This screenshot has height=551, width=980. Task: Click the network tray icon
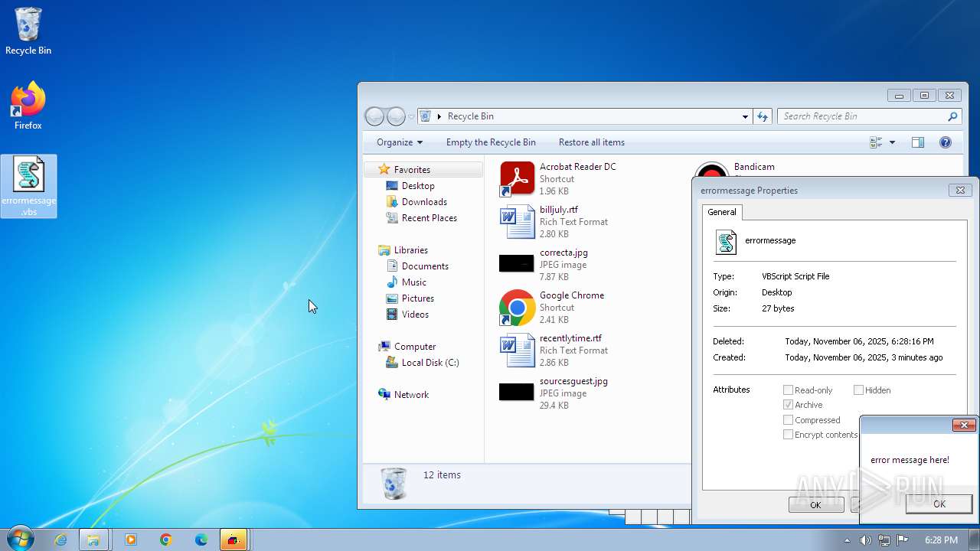click(884, 540)
